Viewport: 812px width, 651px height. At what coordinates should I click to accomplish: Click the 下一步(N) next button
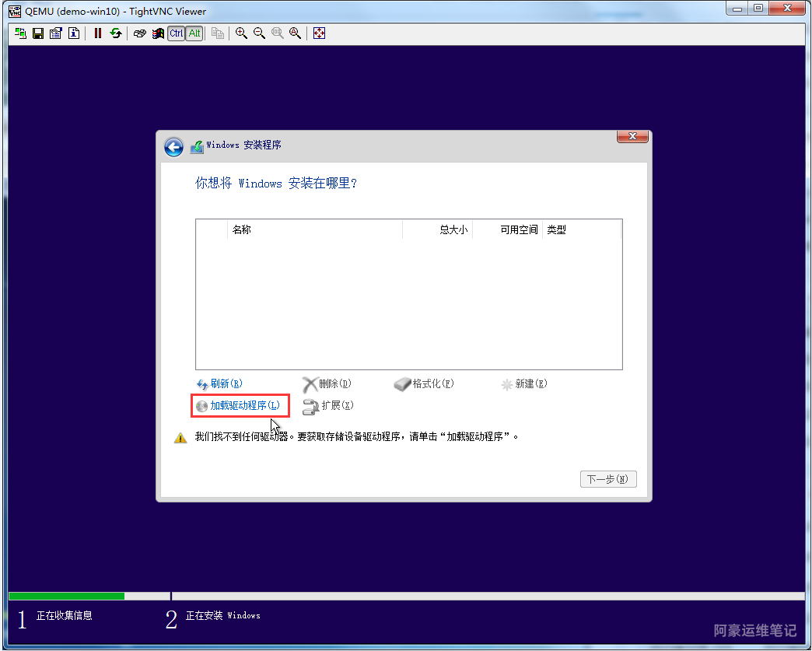608,479
